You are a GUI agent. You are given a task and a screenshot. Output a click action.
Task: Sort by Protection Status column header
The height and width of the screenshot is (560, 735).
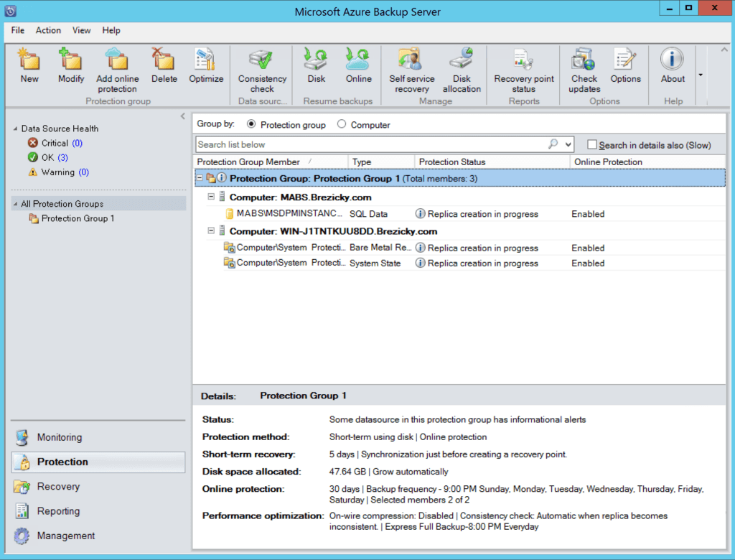492,162
